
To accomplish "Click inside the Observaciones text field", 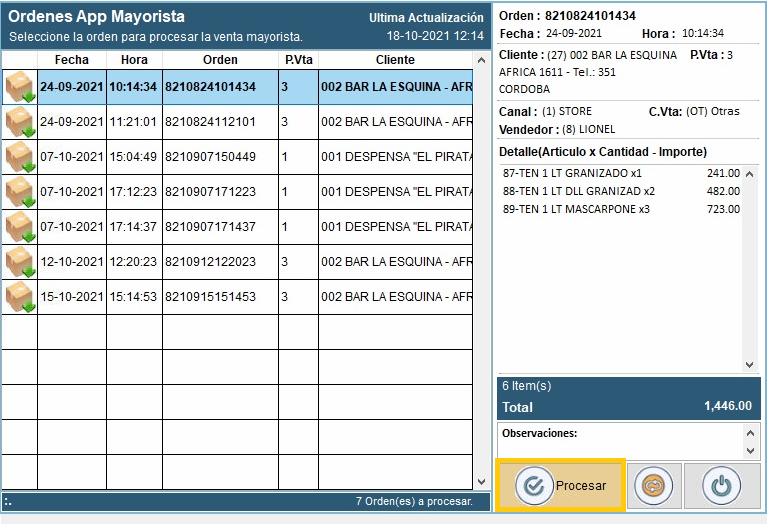I will [x=620, y=446].
